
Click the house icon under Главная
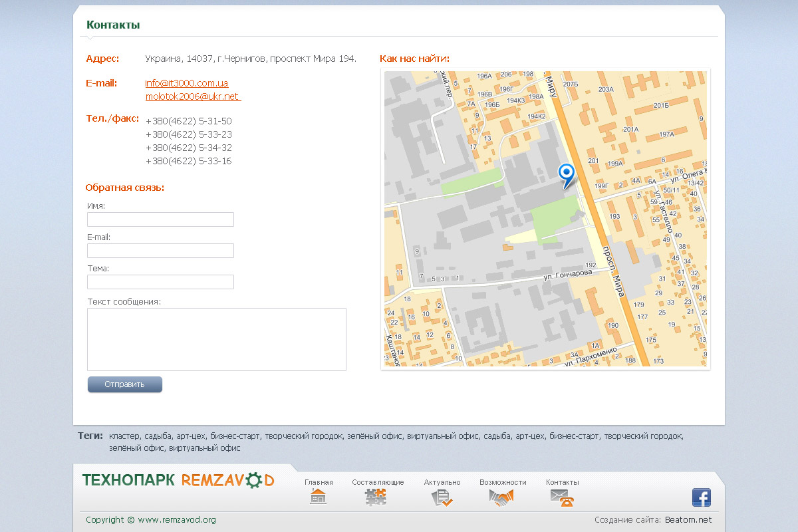[x=319, y=497]
